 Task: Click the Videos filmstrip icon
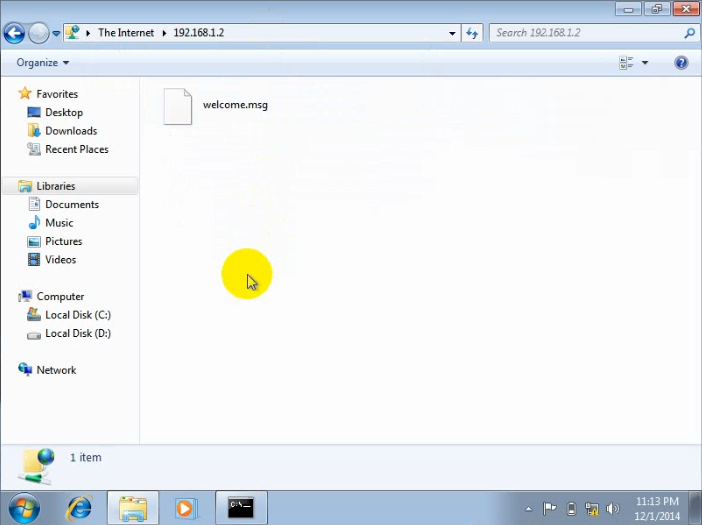(34, 260)
